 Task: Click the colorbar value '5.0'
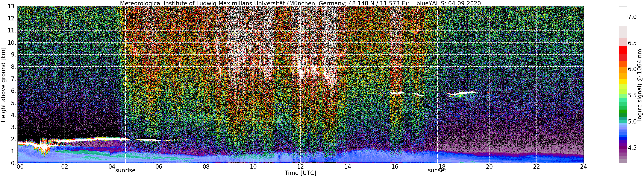coord(632,121)
